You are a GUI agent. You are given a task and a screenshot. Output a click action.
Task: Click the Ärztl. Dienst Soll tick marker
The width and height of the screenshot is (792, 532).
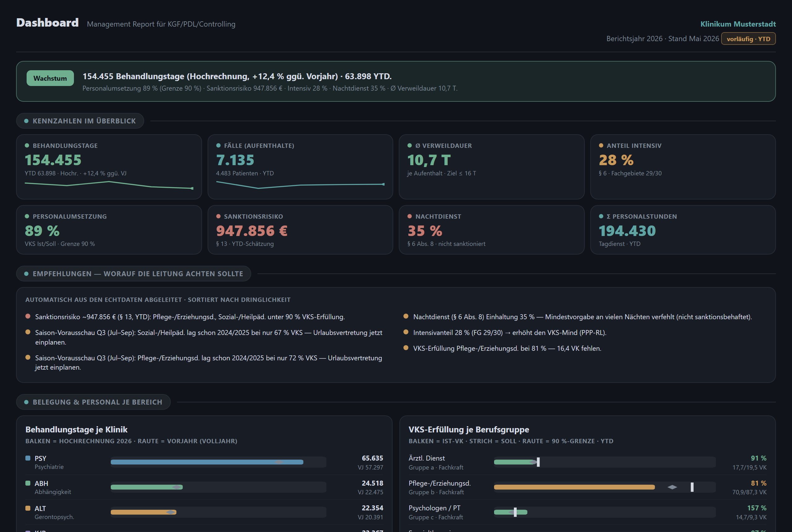538,462
